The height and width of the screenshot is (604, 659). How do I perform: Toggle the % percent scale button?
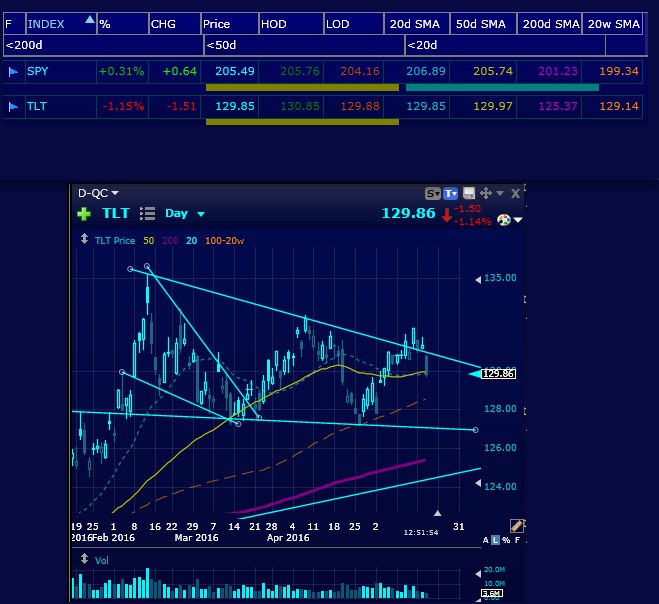point(506,540)
